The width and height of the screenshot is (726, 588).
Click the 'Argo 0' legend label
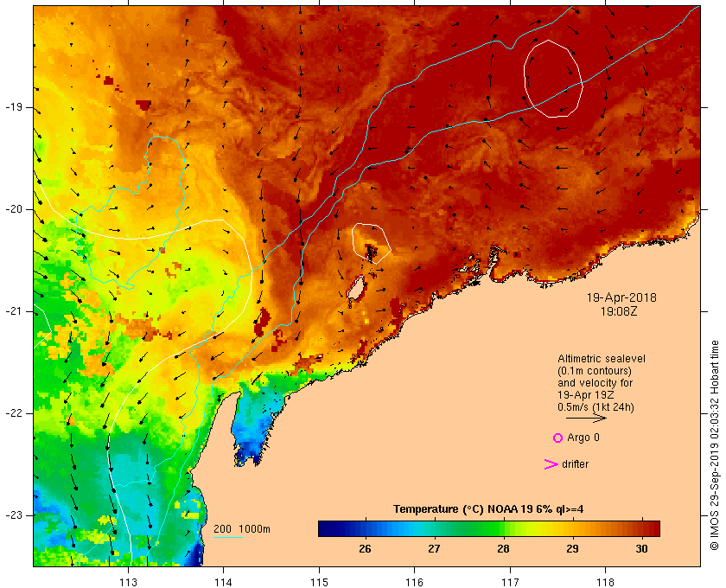coord(583,438)
